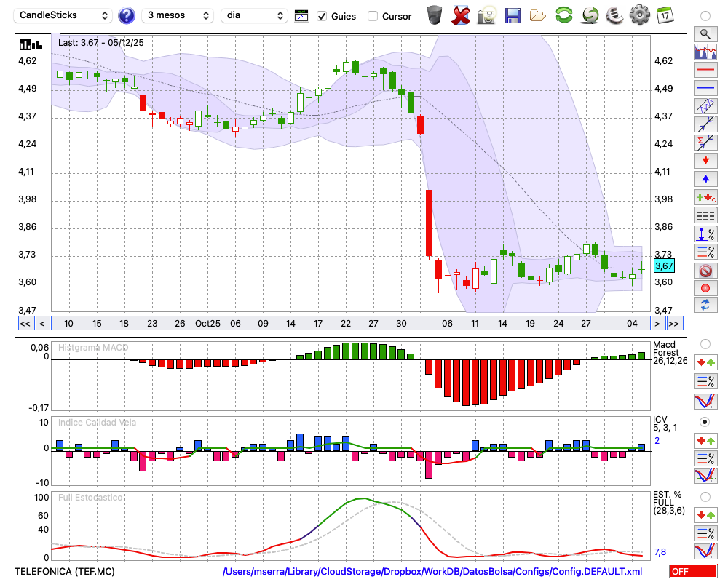
Task: Click the green refresh arrows icon
Action: click(x=563, y=15)
